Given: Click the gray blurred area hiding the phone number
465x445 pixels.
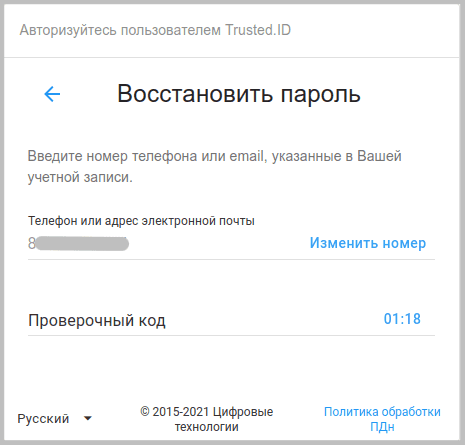Looking at the screenshot, I should pos(82,244).
